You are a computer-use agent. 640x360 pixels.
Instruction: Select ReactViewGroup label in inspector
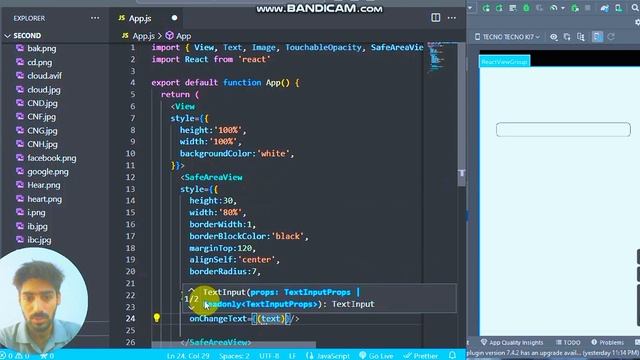[504, 62]
